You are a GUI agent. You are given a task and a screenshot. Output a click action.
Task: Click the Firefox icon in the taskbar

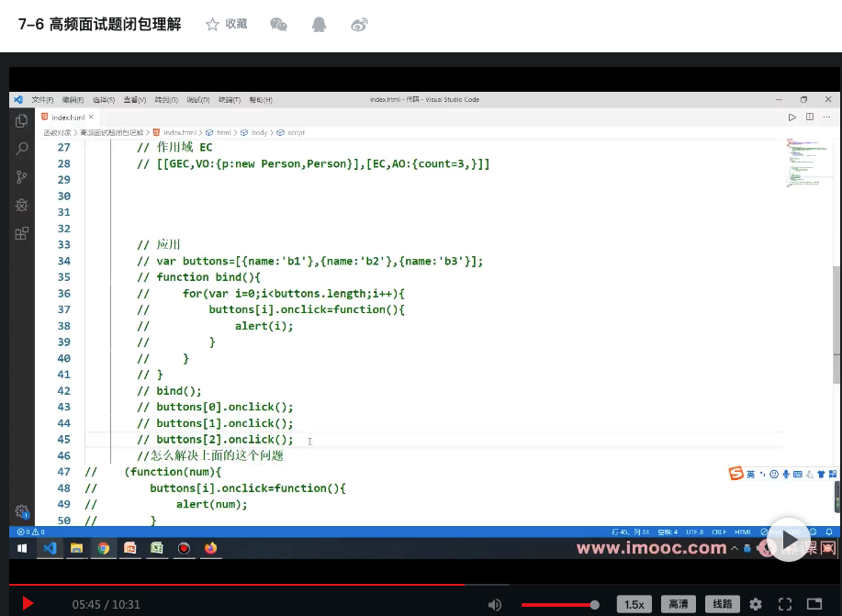210,548
